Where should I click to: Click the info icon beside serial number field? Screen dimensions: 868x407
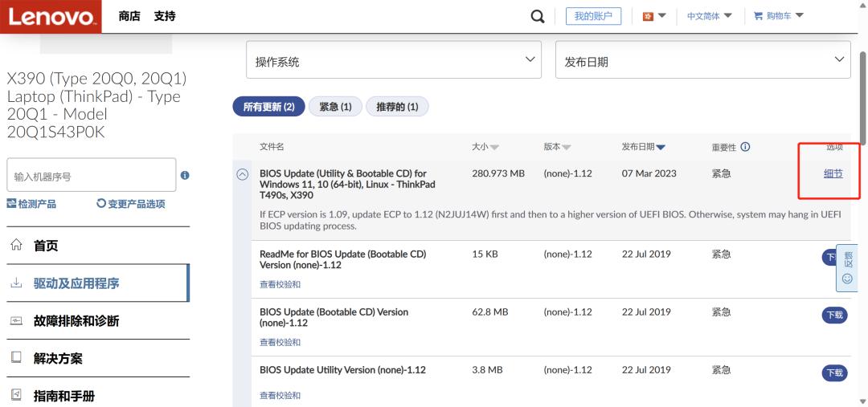[185, 175]
